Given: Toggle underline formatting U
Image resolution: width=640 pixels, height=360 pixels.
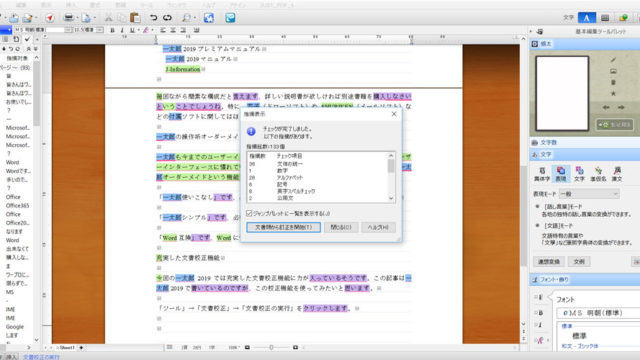Looking at the screenshot, I should coord(132,30).
